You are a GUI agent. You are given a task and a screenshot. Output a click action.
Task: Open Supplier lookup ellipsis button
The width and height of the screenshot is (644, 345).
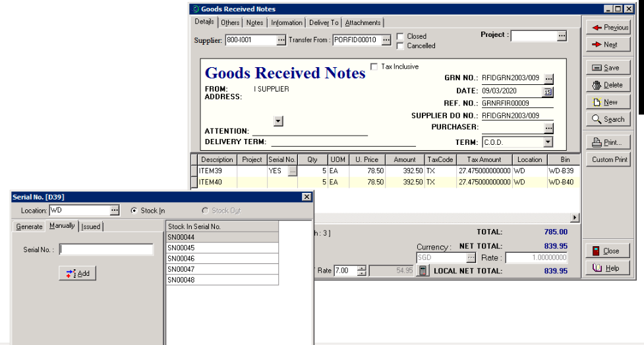click(281, 40)
